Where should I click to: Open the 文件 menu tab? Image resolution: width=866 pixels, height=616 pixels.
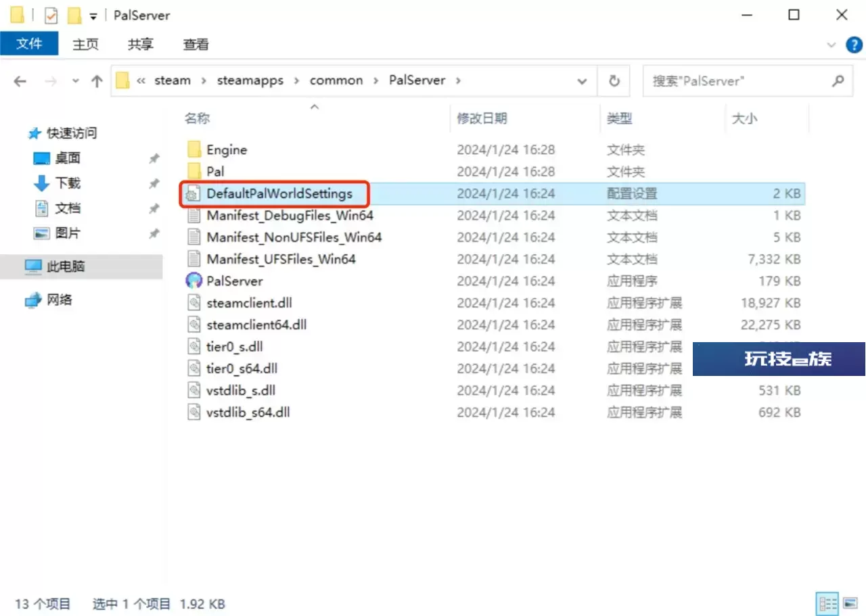pos(29,44)
